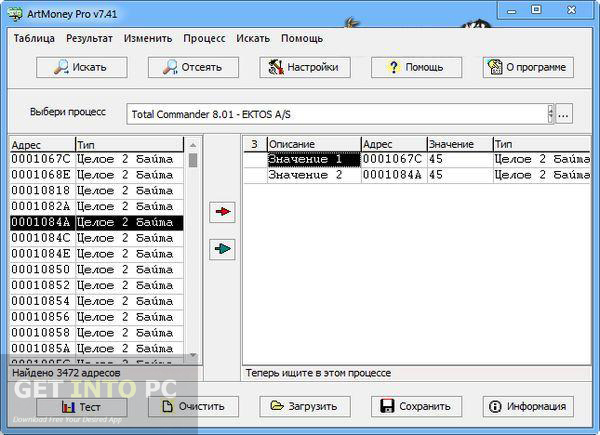Open the О программе about button

(x=528, y=67)
